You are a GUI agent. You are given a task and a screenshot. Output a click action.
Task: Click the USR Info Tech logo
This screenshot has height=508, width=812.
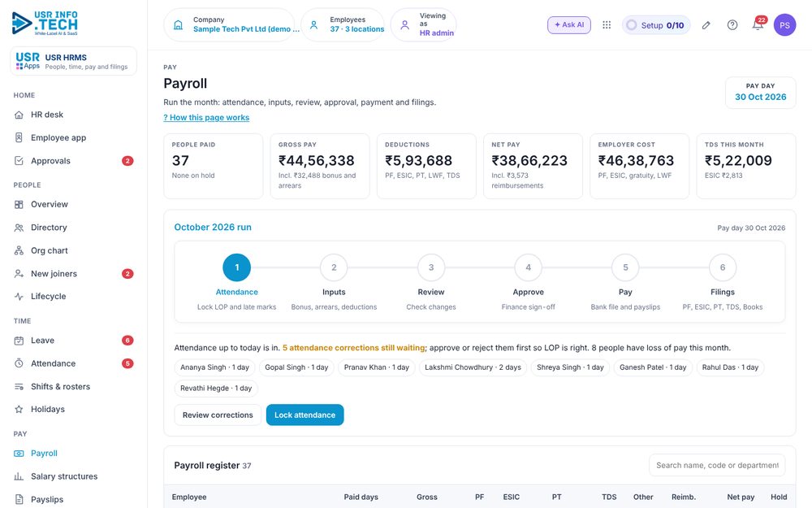(45, 24)
